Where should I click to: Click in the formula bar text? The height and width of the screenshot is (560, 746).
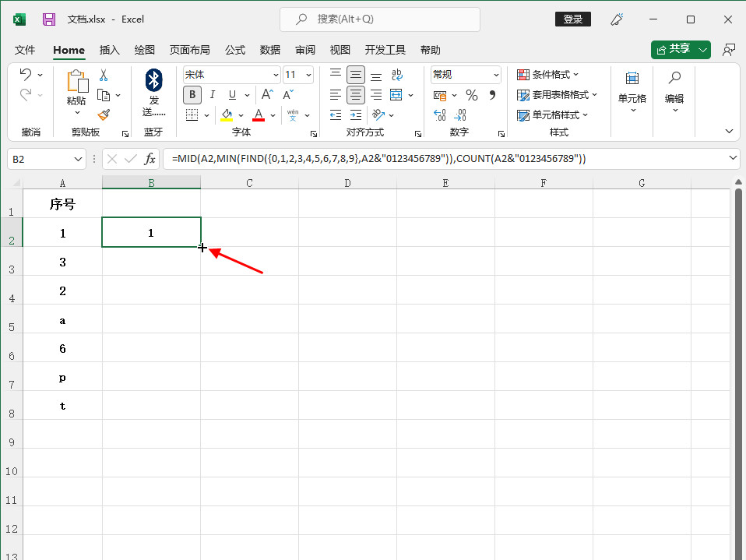(x=378, y=158)
